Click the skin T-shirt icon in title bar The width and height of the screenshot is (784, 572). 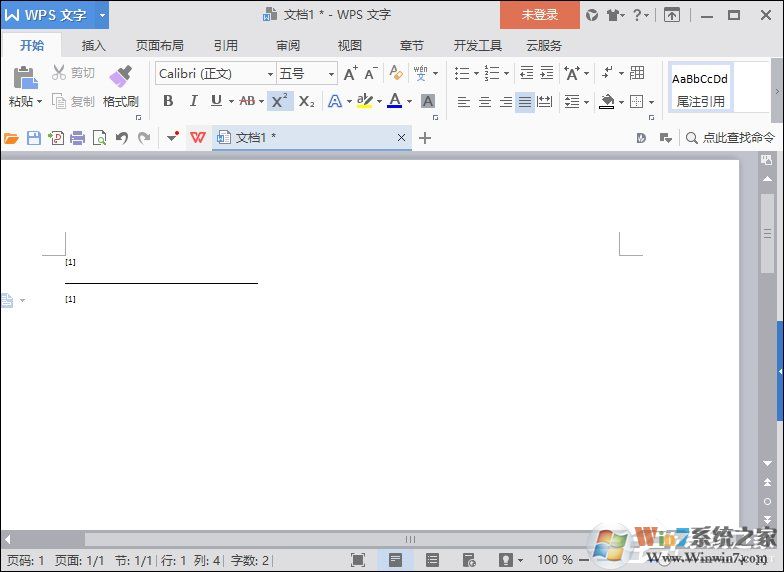tap(614, 16)
